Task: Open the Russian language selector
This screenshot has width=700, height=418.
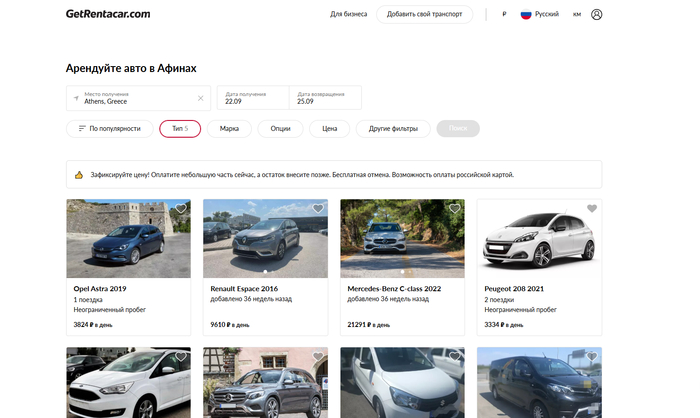Action: point(539,14)
